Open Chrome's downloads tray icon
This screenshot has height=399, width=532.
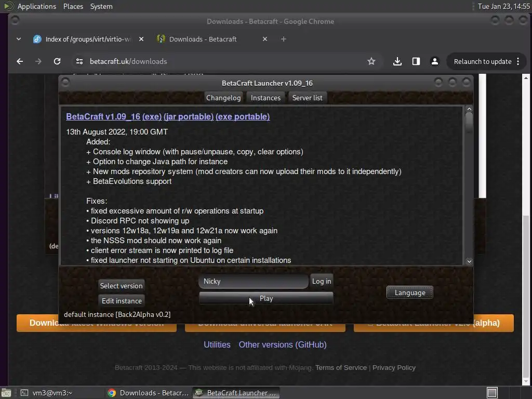pyautogui.click(x=397, y=61)
